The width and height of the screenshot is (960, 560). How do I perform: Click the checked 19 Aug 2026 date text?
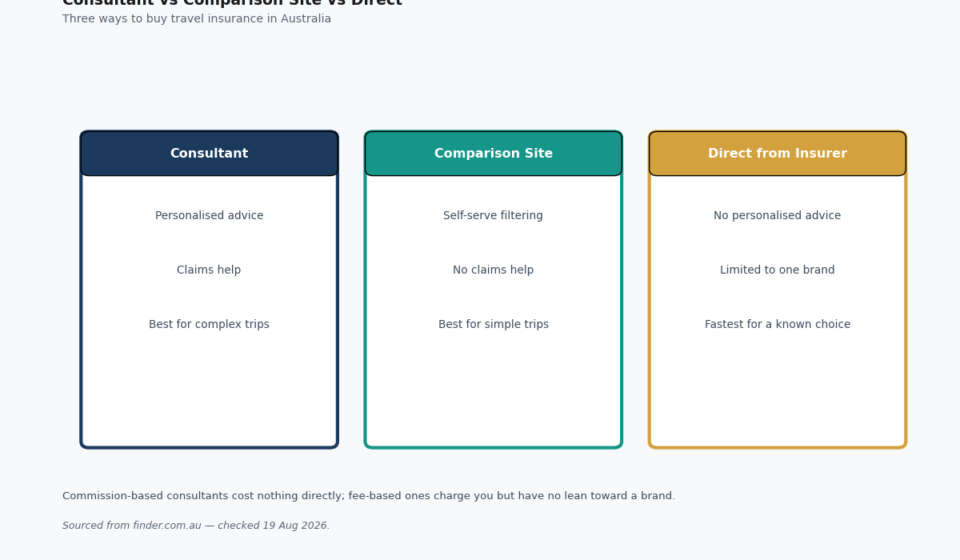(x=274, y=525)
